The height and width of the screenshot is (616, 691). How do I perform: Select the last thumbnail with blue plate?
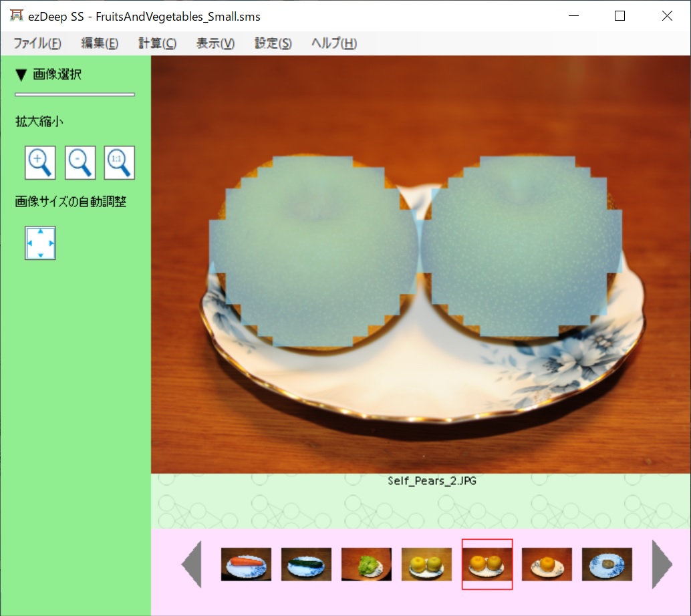[x=607, y=565]
